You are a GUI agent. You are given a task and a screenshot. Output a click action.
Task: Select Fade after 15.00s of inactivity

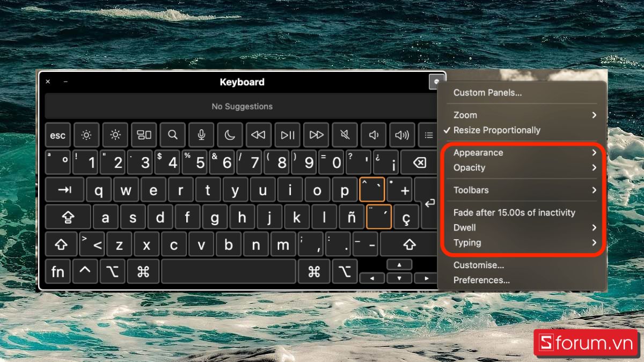[x=522, y=213]
